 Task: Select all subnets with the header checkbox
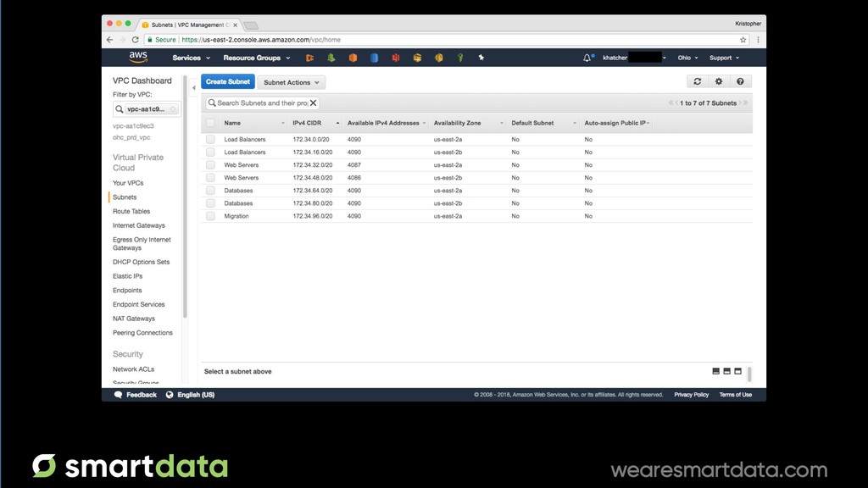pos(210,123)
